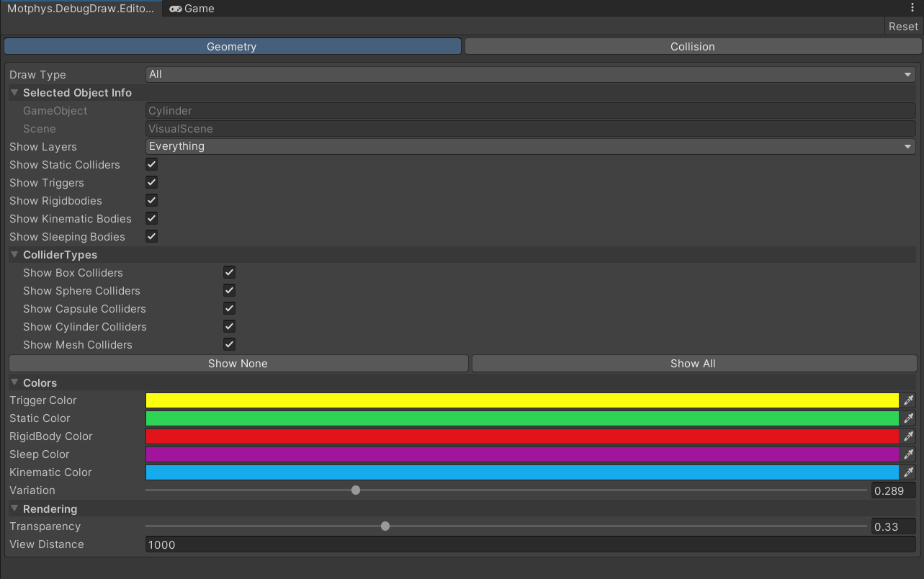The height and width of the screenshot is (579, 924).
Task: Use eyedropper for Static Color
Action: click(908, 418)
